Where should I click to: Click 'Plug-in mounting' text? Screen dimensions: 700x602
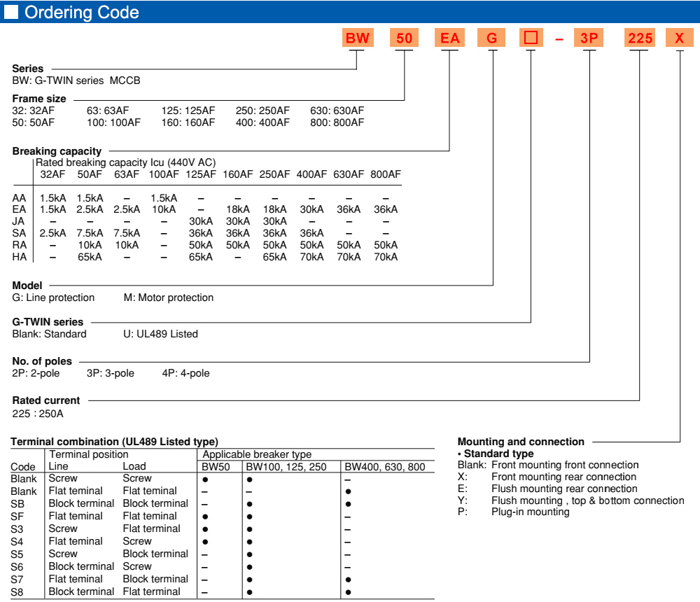531,512
